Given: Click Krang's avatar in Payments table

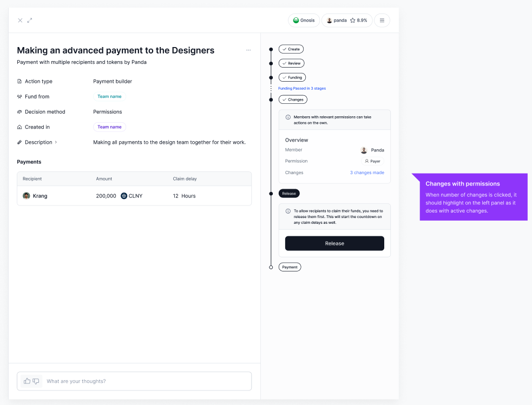Looking at the screenshot, I should click(27, 196).
